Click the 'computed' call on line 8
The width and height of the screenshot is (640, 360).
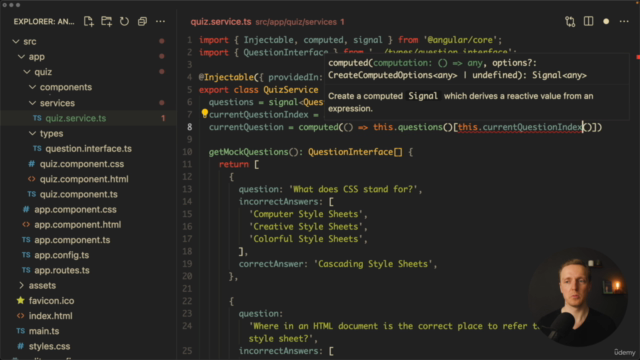[x=318, y=127]
